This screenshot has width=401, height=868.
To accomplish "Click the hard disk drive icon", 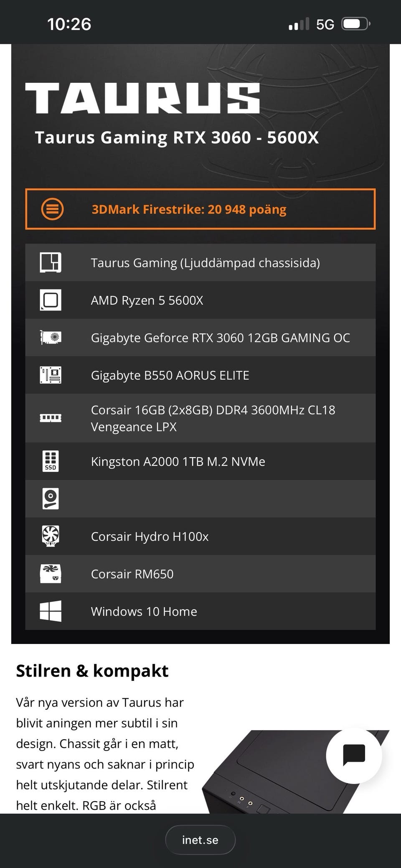I will (51, 499).
